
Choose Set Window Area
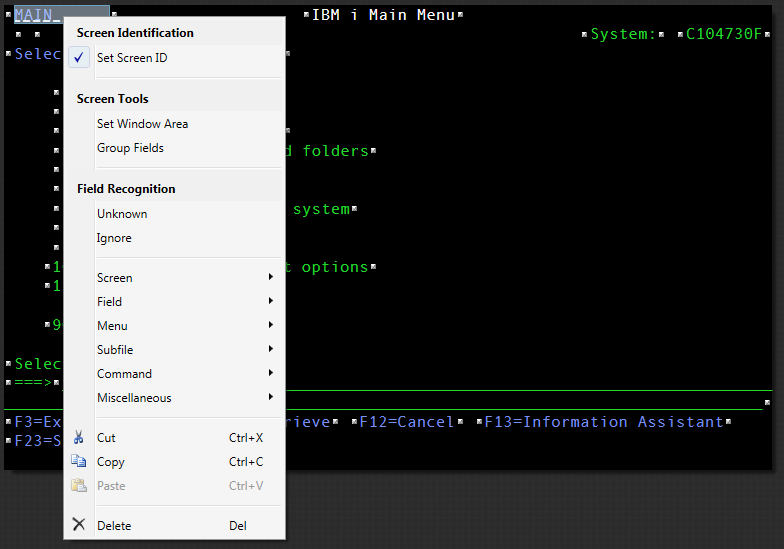[142, 124]
